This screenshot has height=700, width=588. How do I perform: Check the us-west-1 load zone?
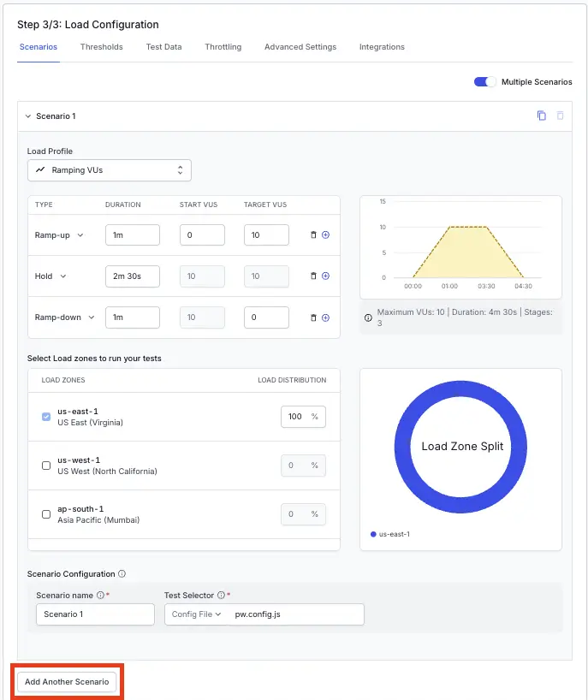[x=46, y=466]
